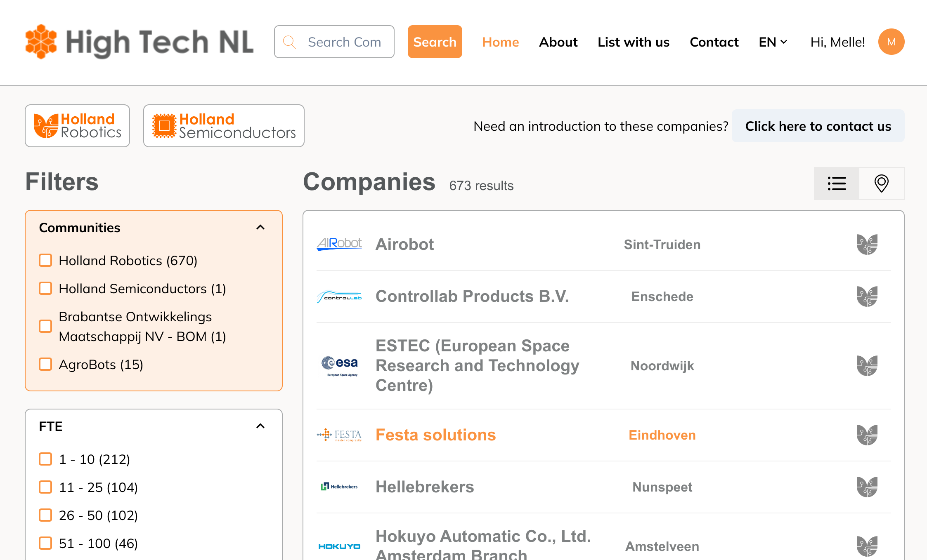
Task: Click robotics badge icon in ESTEC row
Action: (867, 366)
